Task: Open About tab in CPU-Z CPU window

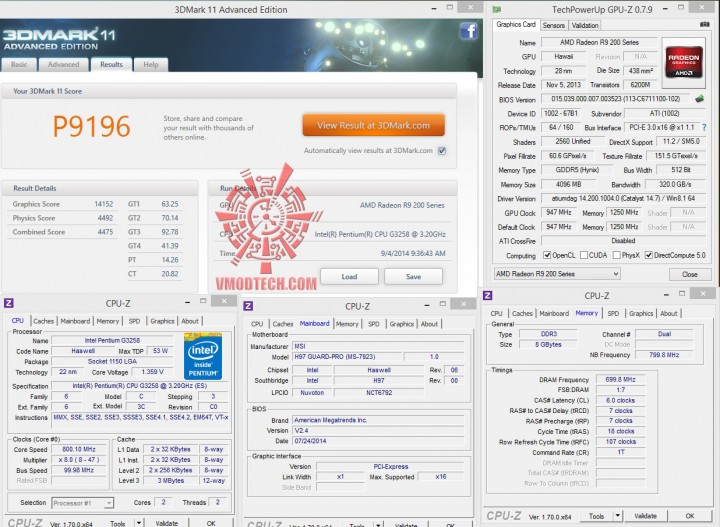Action: click(190, 321)
